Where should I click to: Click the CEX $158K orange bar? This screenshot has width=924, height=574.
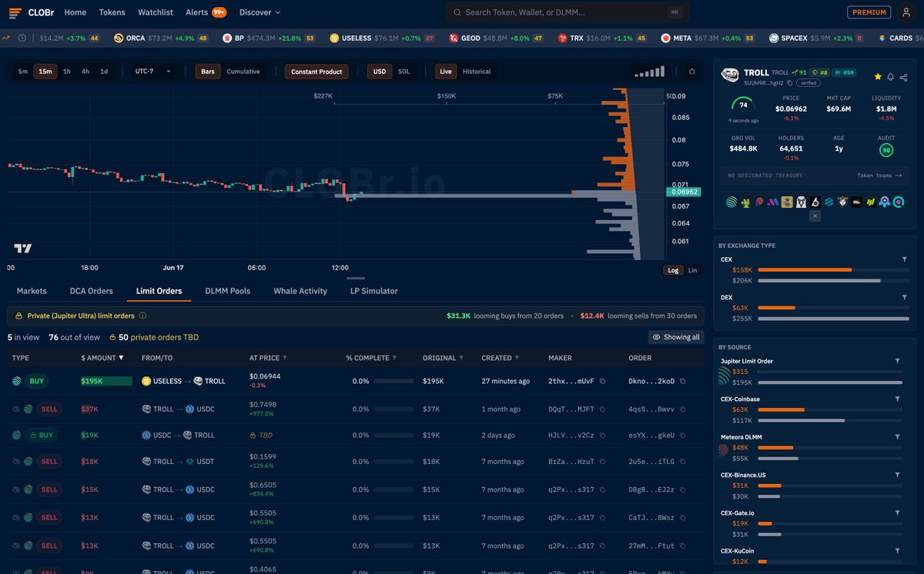click(x=805, y=270)
